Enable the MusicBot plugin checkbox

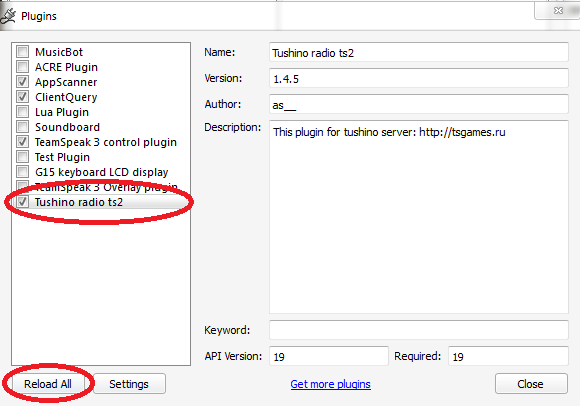click(23, 51)
